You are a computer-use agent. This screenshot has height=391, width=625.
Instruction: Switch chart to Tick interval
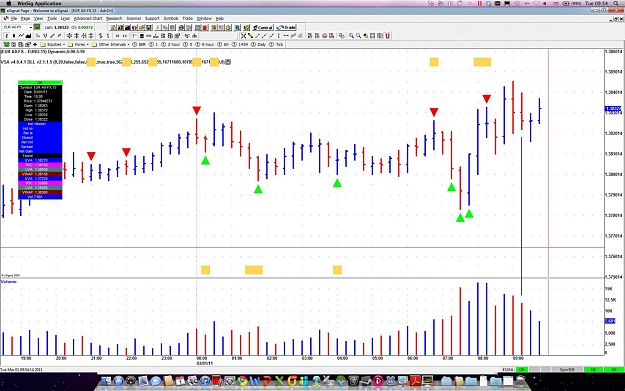pos(276,45)
